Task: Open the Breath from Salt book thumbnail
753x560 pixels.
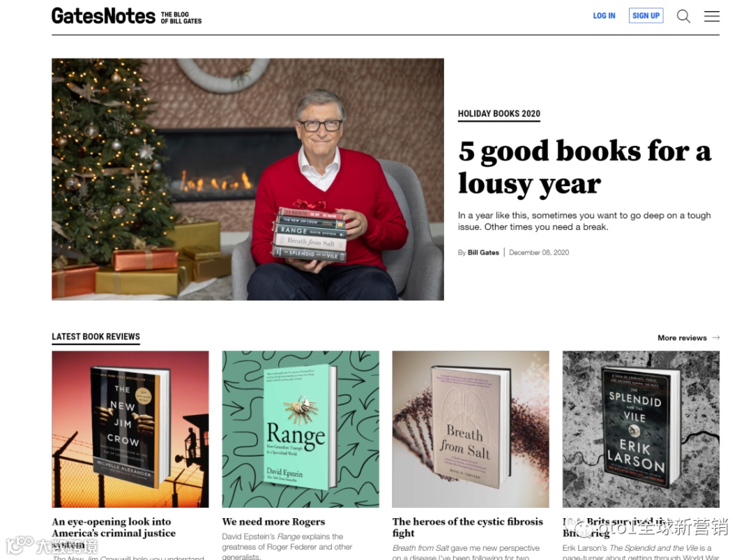Action: (x=471, y=429)
